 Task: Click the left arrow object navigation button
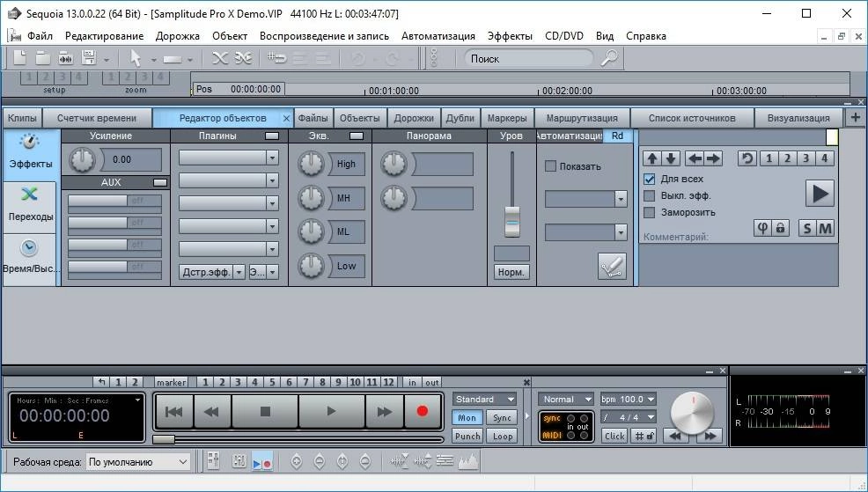tap(695, 158)
